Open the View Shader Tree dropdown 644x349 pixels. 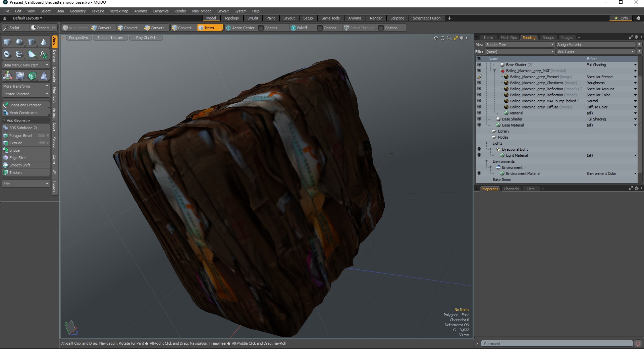coord(520,45)
